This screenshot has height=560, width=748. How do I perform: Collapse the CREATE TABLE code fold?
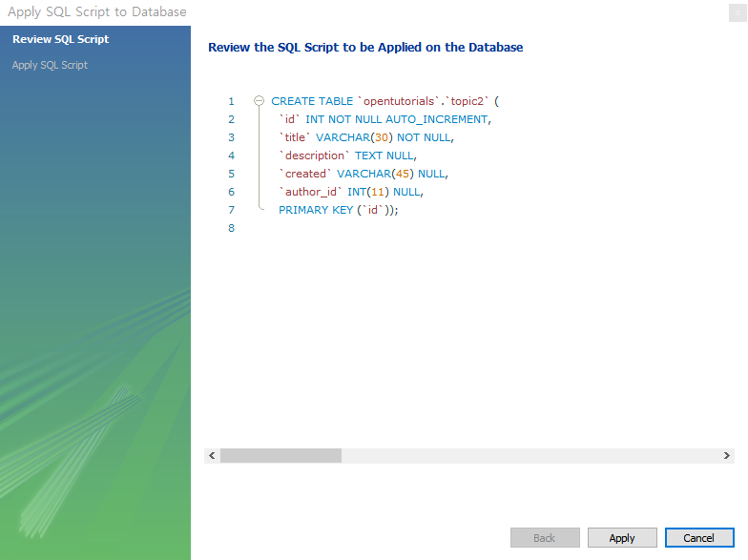pyautogui.click(x=260, y=101)
